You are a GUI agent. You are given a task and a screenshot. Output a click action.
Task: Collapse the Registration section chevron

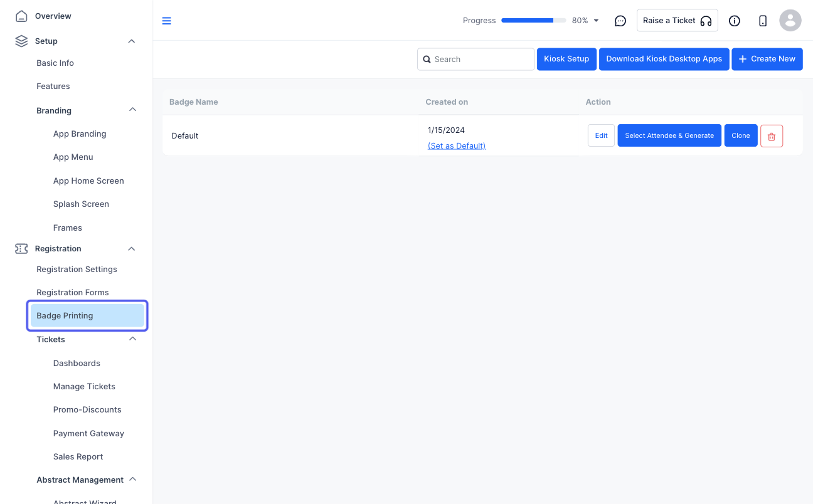tap(132, 249)
